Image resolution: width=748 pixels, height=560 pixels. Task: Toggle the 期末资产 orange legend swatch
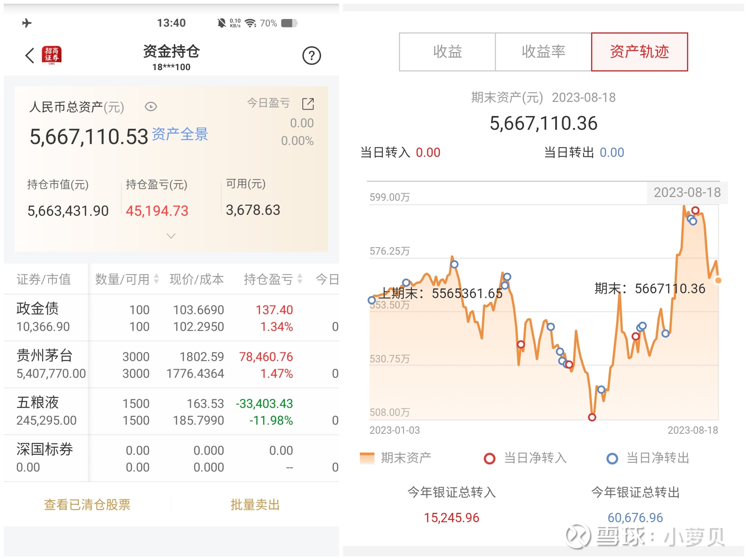coord(367,458)
